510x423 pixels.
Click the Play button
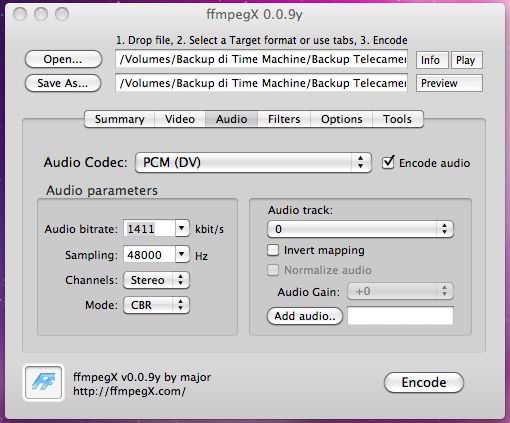click(x=467, y=60)
